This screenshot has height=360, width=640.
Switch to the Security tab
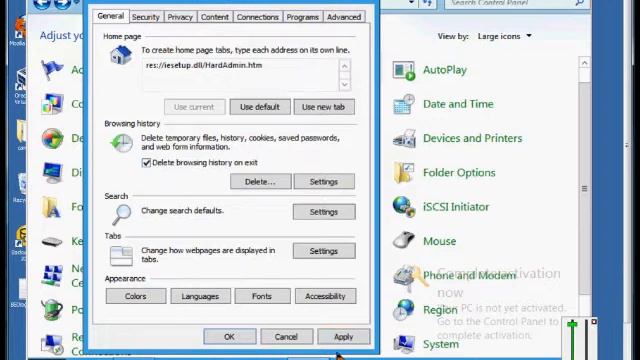(146, 17)
